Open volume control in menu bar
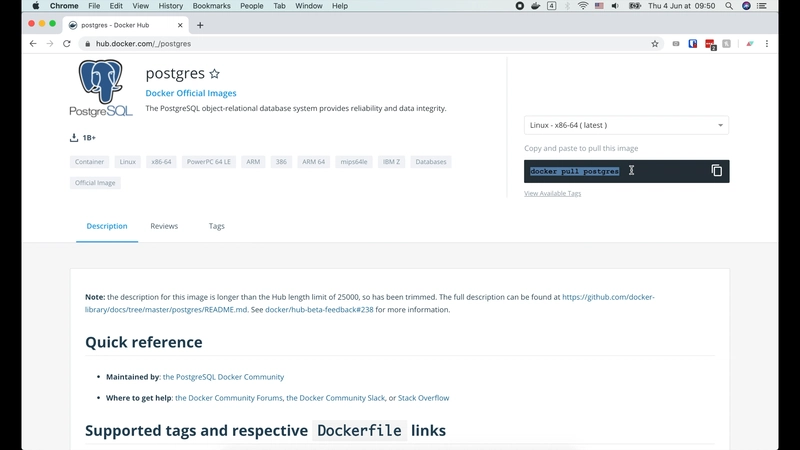 click(615, 6)
